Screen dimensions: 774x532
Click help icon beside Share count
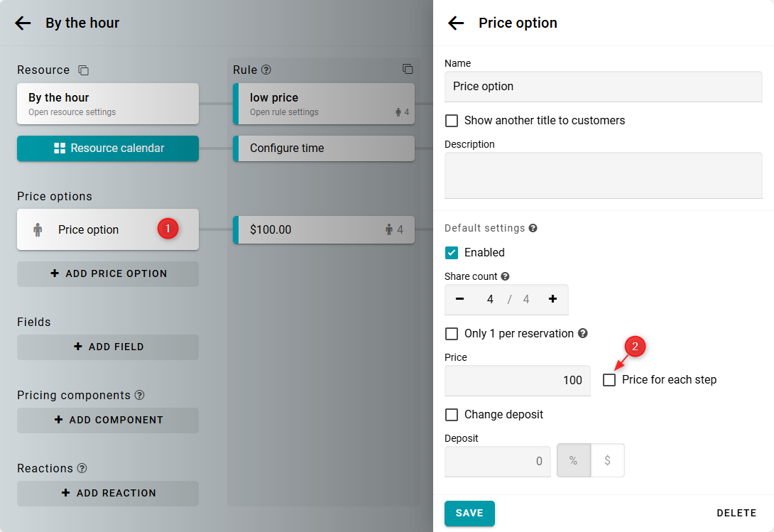[505, 276]
